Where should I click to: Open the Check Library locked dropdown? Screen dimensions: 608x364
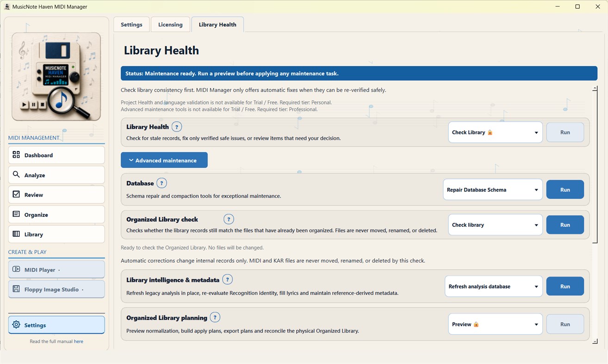click(x=495, y=132)
